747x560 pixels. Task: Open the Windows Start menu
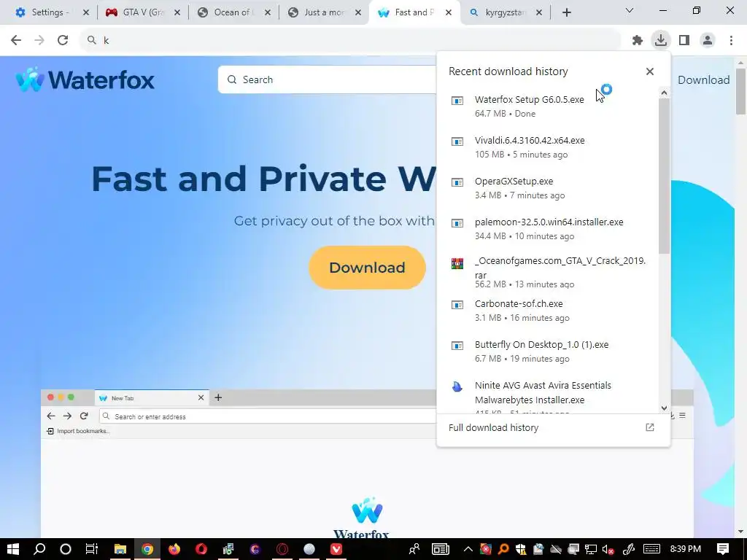pyautogui.click(x=13, y=549)
